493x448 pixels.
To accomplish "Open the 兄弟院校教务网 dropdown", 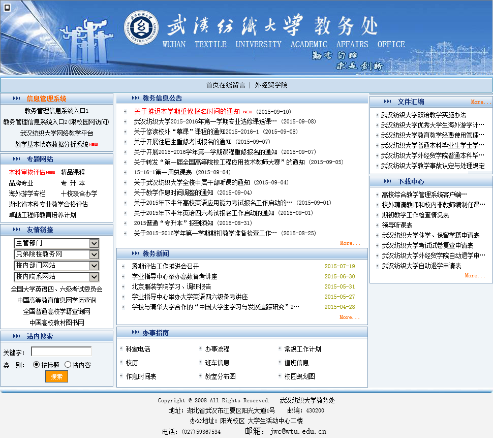I will pos(56,254).
